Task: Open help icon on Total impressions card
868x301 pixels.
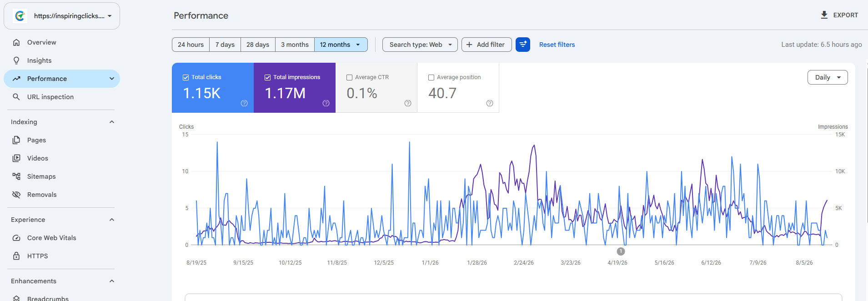Action: (326, 103)
